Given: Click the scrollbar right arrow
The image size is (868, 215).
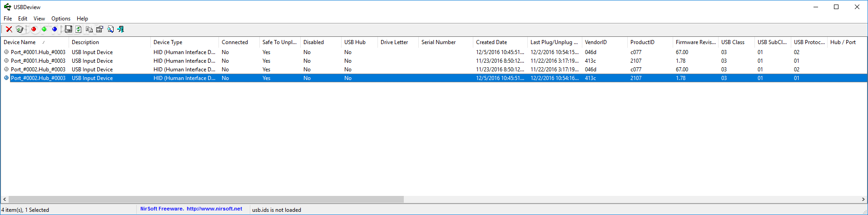Looking at the screenshot, I should pos(863,199).
